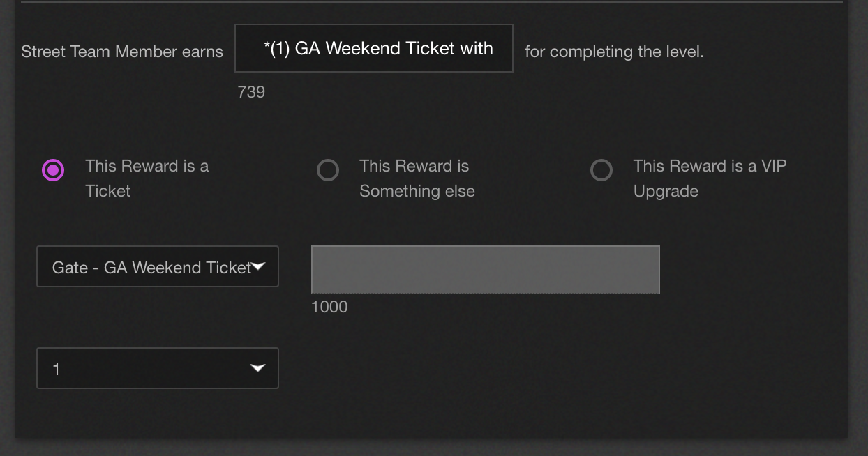The image size is (868, 456).
Task: Choose the "This Reward is Something else" radio button
Action: 328,170
